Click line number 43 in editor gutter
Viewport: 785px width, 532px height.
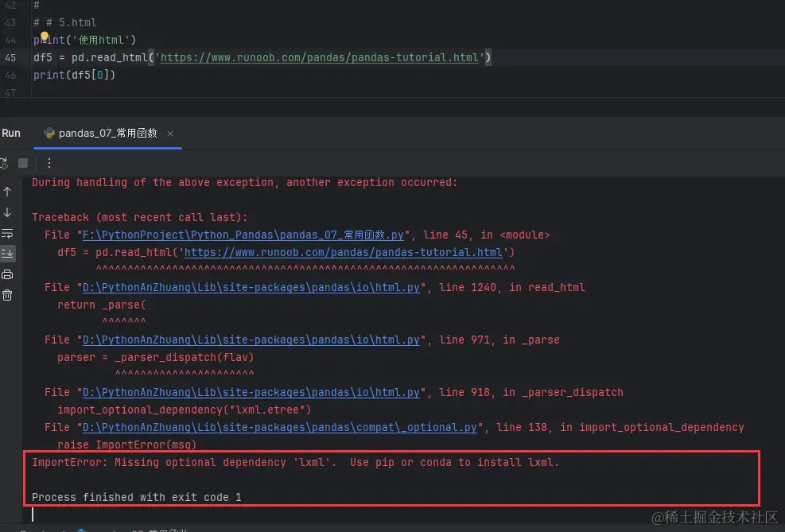10,22
